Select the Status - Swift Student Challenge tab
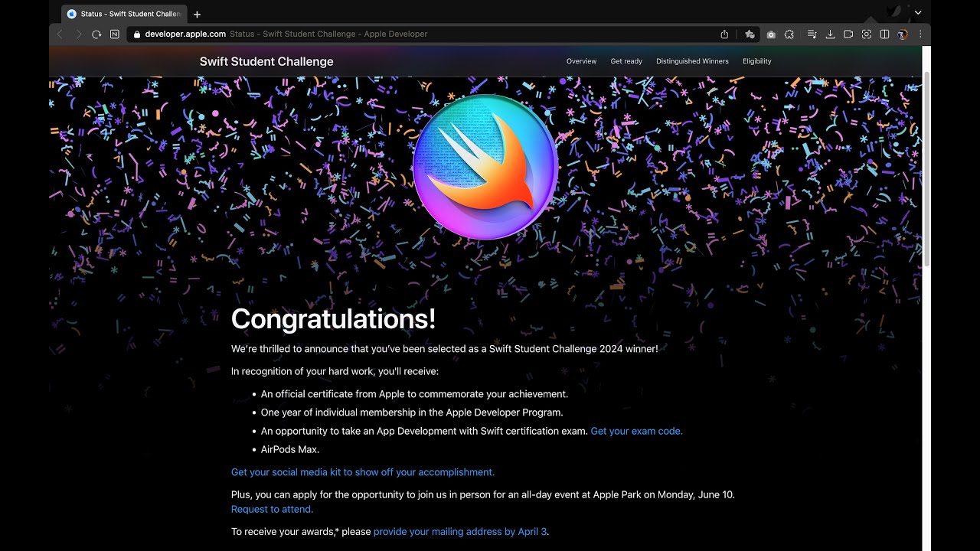 (x=123, y=14)
